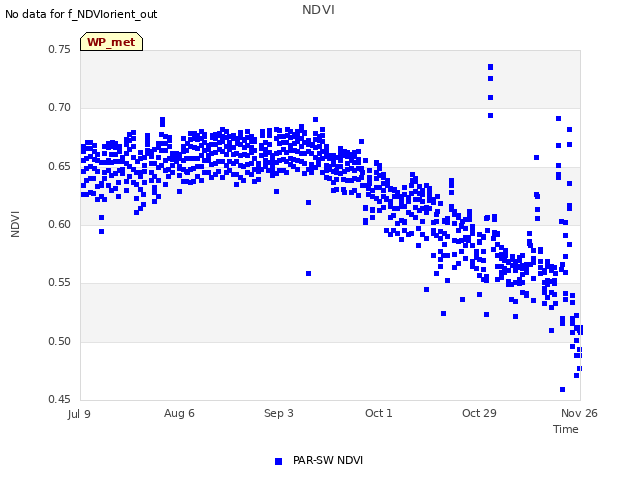640x480 pixels.
Task: Click the 0.60 y-axis tick label
Action: pyautogui.click(x=60, y=224)
